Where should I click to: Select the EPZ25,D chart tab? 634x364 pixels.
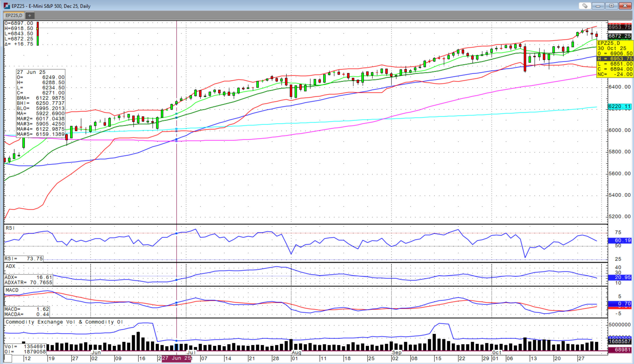tap(14, 15)
